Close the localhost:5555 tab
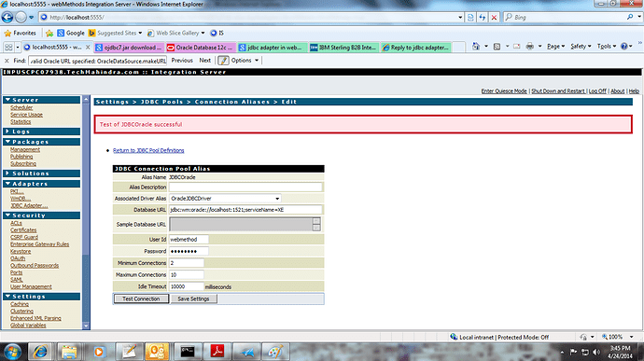The height and width of the screenshot is (361, 644). [88, 48]
